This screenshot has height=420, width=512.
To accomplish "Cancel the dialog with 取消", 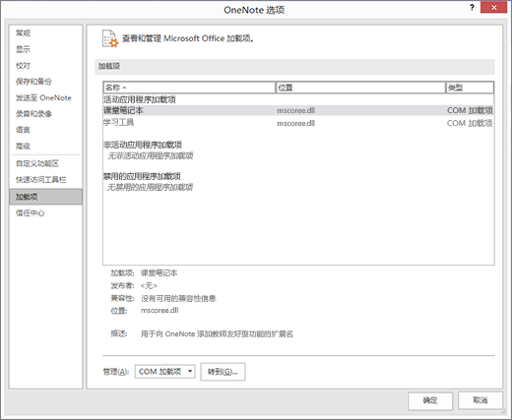I will [x=480, y=400].
